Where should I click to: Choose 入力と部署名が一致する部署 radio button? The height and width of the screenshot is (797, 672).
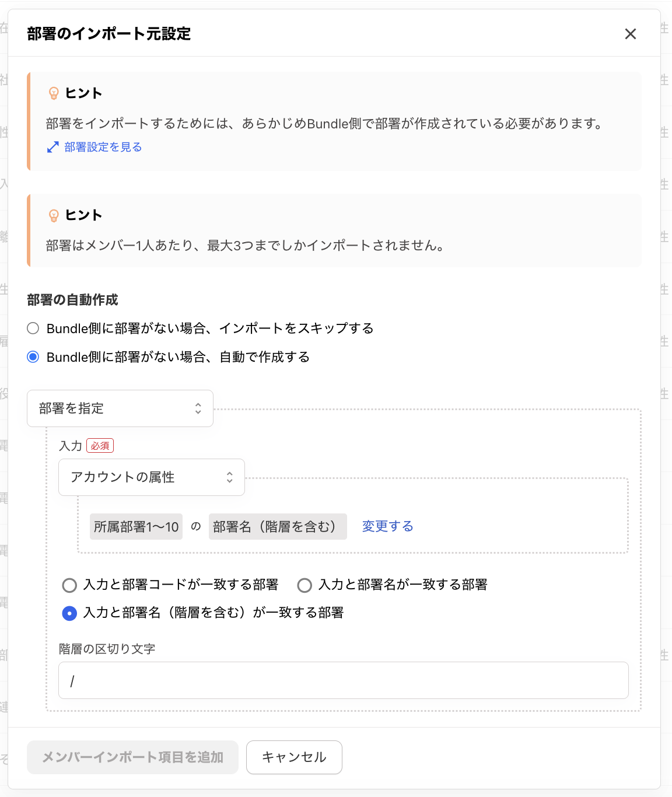[304, 585]
